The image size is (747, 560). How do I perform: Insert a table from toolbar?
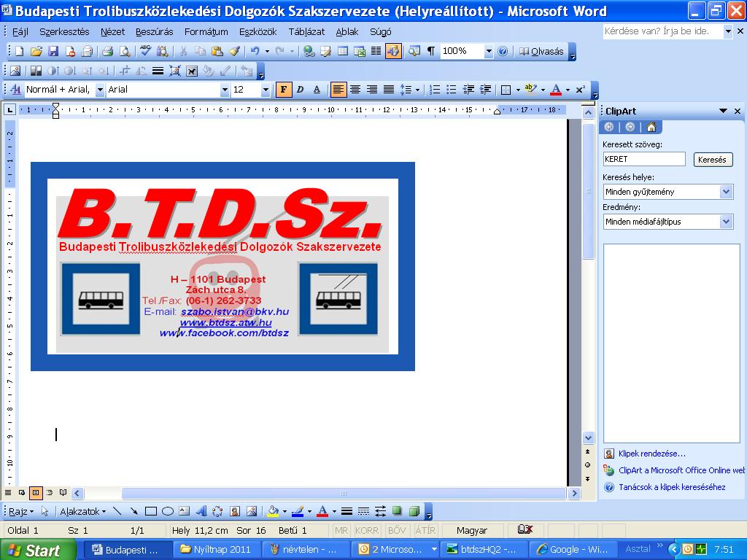coord(343,51)
